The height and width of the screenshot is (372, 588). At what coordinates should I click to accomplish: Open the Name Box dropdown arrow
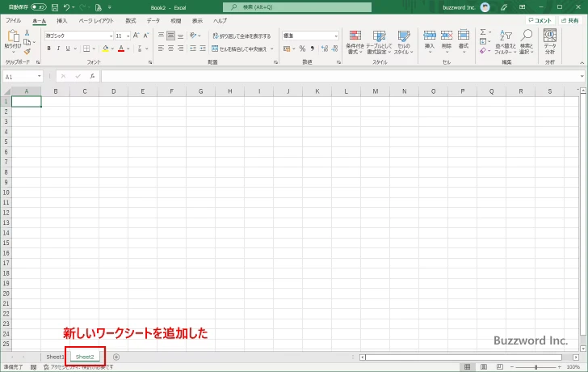tap(39, 76)
